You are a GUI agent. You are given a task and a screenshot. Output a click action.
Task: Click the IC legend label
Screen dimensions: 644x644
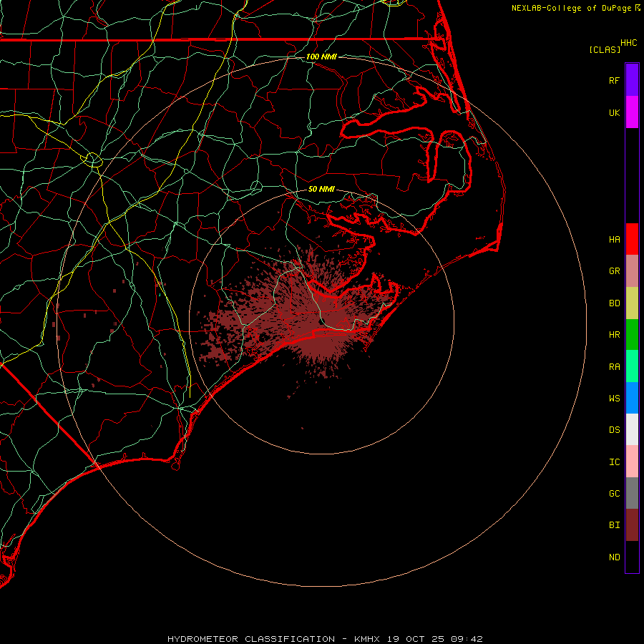[615, 462]
